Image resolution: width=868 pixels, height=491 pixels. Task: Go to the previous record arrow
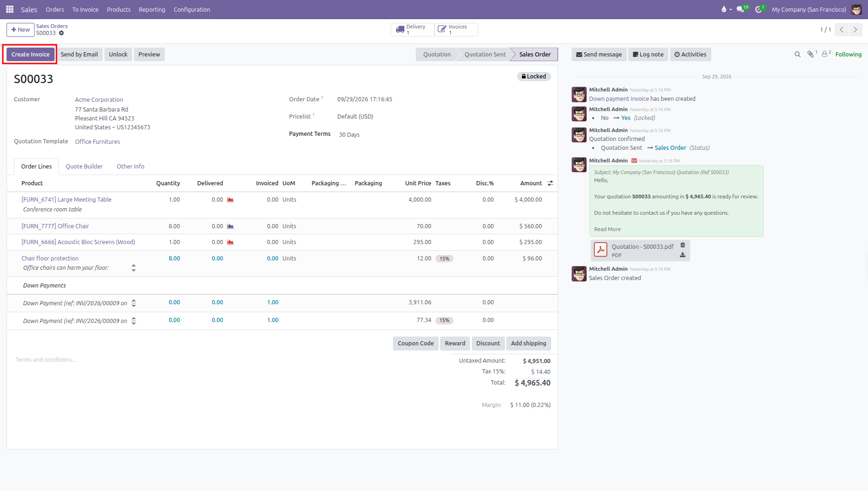click(842, 29)
